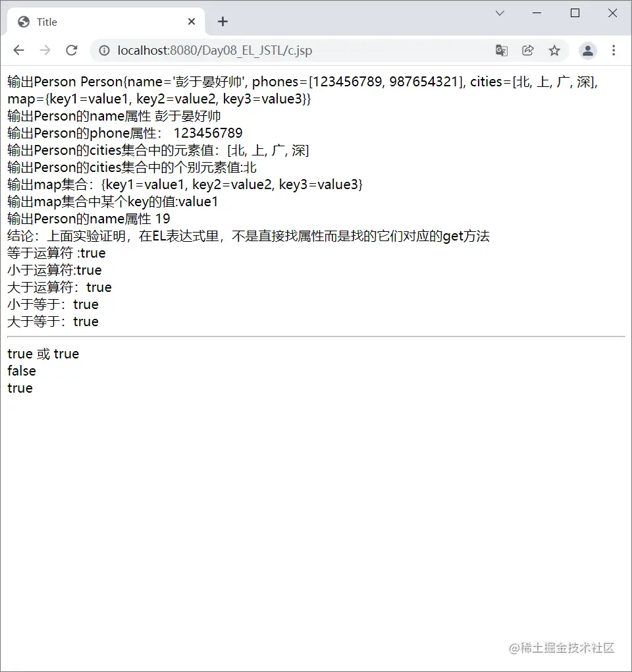Screen dimensions: 632x672
Task: Click the forward navigation arrow
Action: pos(45,51)
